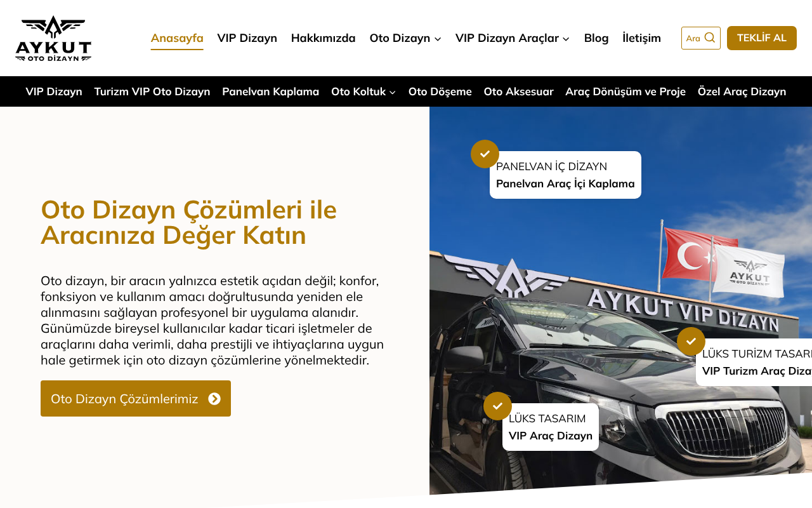Click checkmark badge on VIP Araç Dizayn card
This screenshot has width=812, height=508.
497,406
